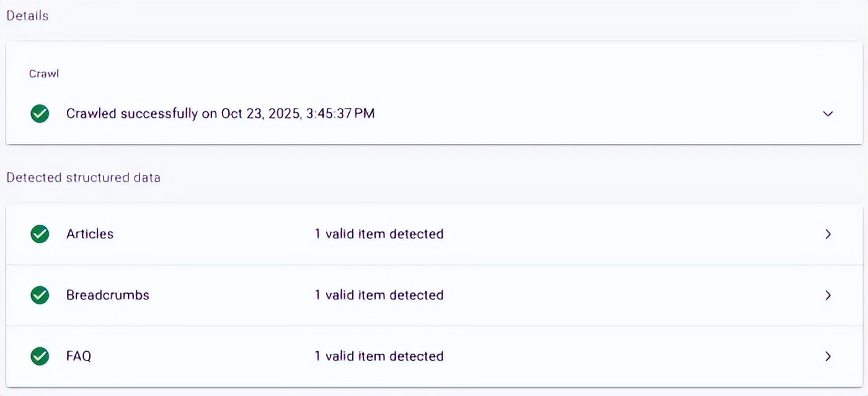Viewport: 868px width, 396px height.
Task: Open Articles using its right arrow chevron
Action: 828,234
